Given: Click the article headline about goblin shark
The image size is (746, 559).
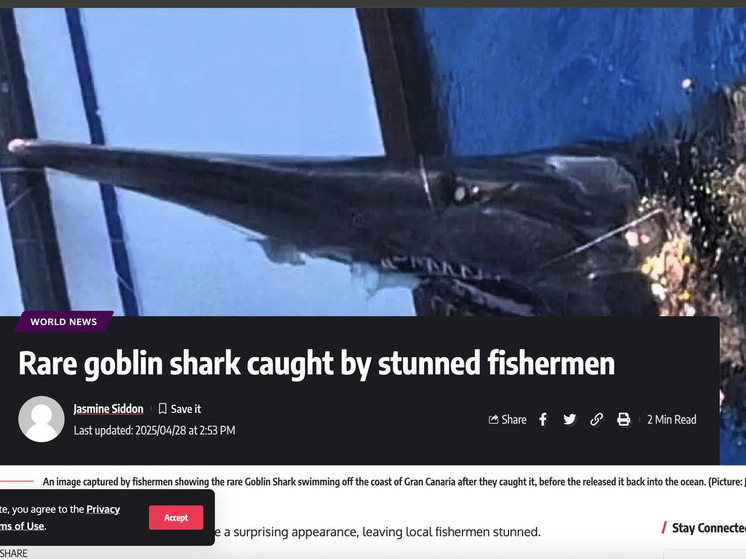Looking at the screenshot, I should pos(317,364).
